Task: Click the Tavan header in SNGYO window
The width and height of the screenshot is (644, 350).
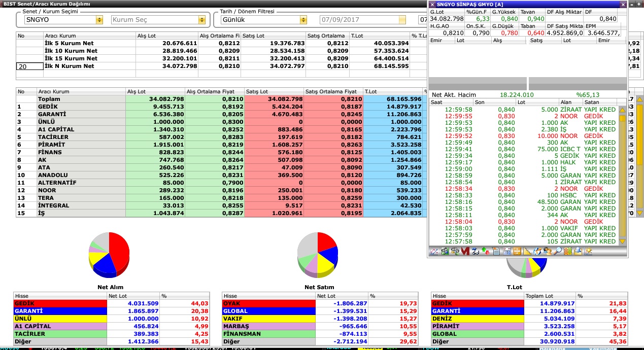Action: pos(532,12)
